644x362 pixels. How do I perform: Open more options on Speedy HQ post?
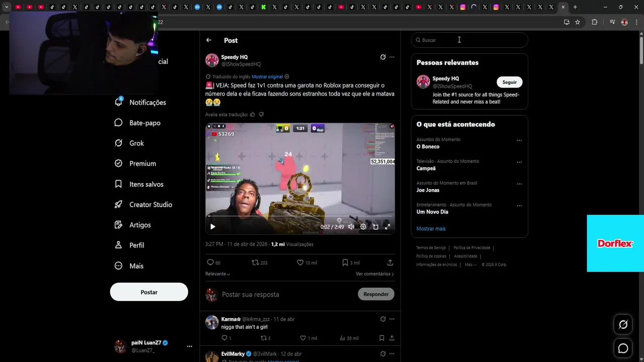(x=392, y=57)
